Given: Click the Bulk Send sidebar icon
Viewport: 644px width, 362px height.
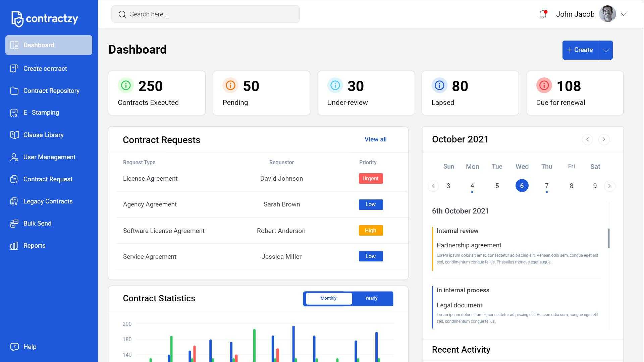Looking at the screenshot, I should [x=14, y=224].
